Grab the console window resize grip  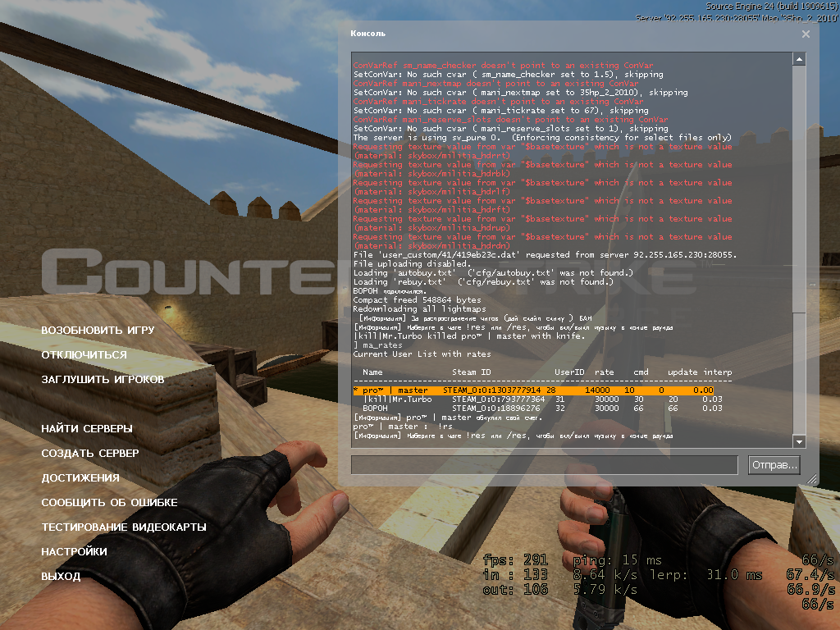812,479
